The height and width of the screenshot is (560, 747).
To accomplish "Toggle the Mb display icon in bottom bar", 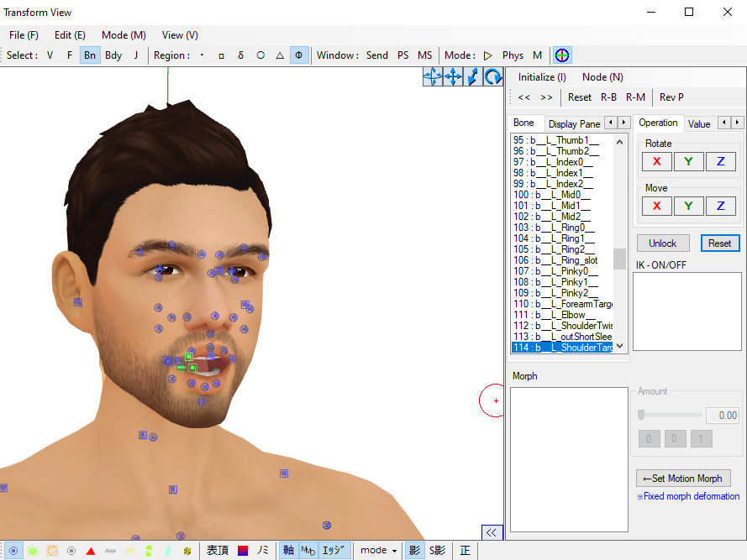I will click(x=308, y=551).
